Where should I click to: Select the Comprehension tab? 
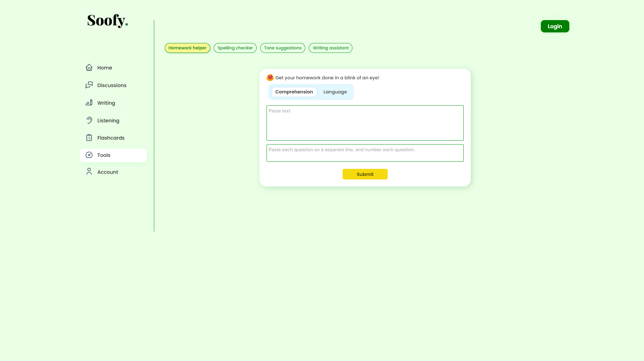coord(294,92)
